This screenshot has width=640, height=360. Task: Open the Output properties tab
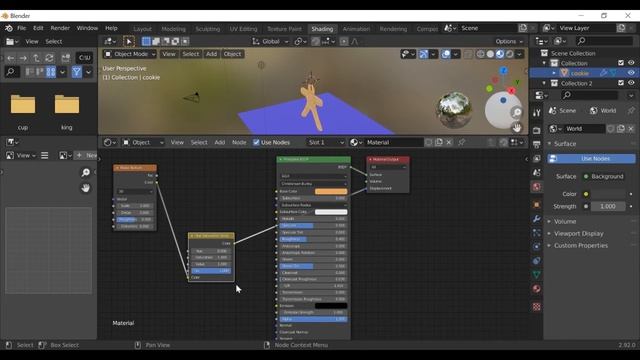(537, 144)
